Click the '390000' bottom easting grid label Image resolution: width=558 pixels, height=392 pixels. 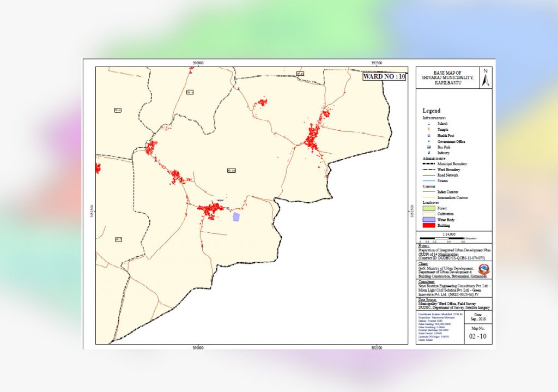(198, 348)
